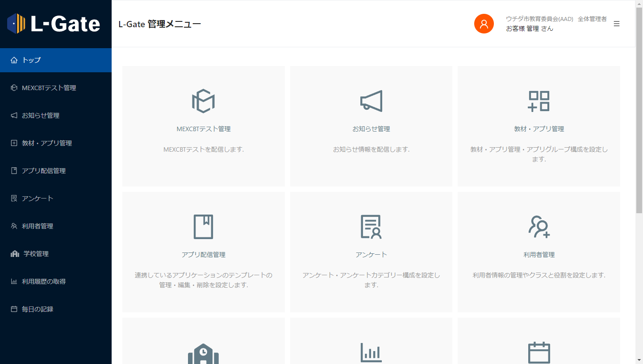Click the scrollbar up arrow
The width and height of the screenshot is (643, 364).
point(639,4)
